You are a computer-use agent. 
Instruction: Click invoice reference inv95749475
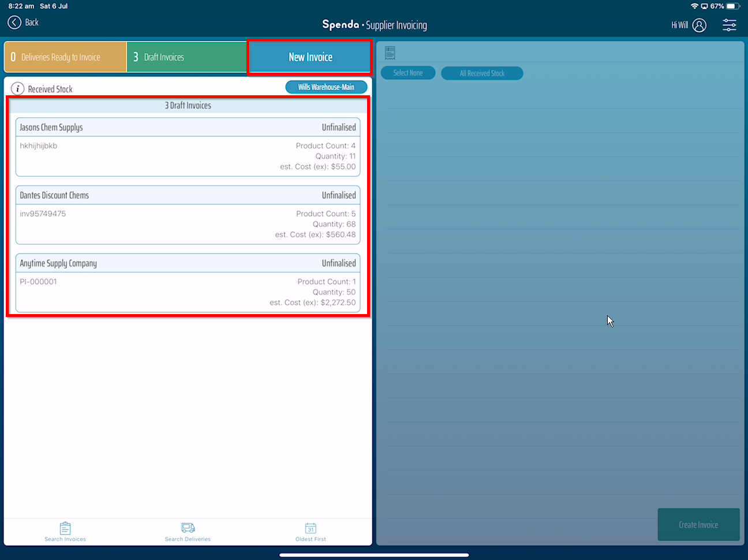pos(43,214)
